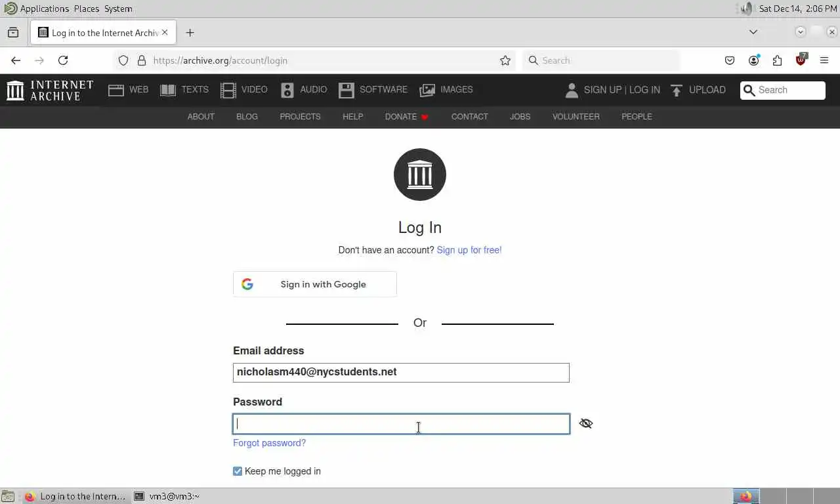Image resolution: width=840 pixels, height=504 pixels.
Task: Click the Firefox taskbar window entry
Action: pos(74,497)
